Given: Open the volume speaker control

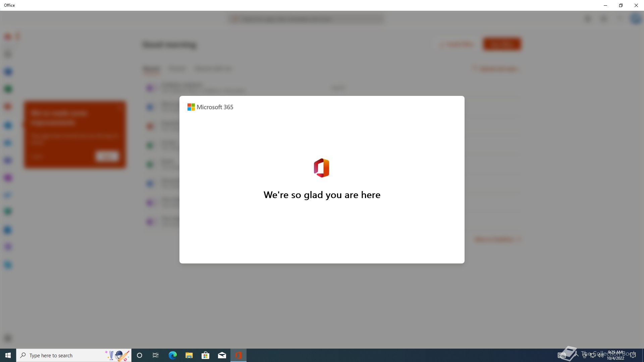Looking at the screenshot, I should (x=601, y=355).
